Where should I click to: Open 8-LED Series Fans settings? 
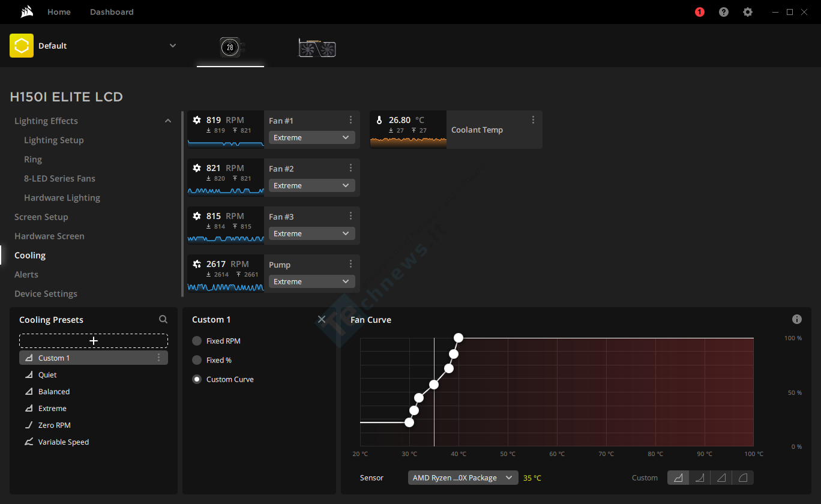pyautogui.click(x=59, y=178)
